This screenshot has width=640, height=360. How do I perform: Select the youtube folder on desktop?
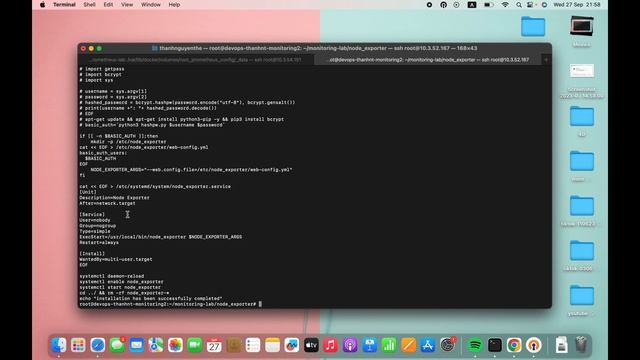pyautogui.click(x=582, y=300)
